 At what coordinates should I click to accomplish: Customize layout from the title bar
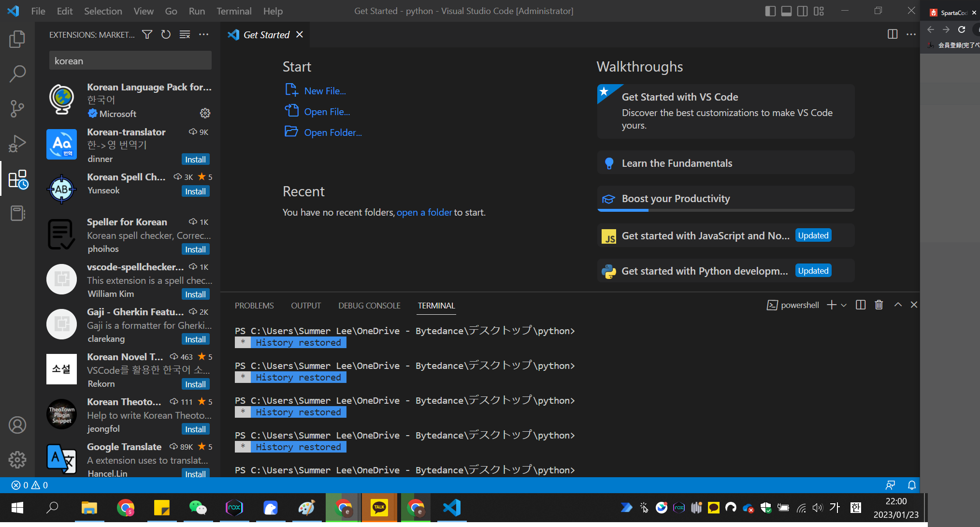pyautogui.click(x=819, y=11)
